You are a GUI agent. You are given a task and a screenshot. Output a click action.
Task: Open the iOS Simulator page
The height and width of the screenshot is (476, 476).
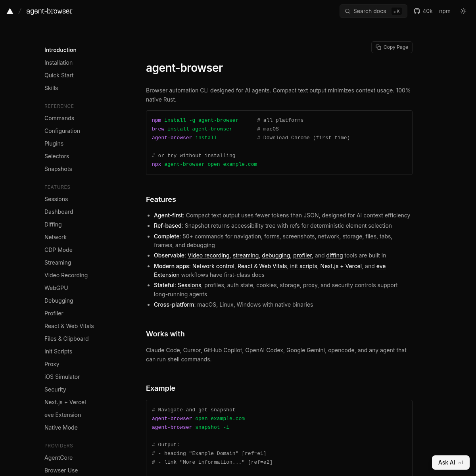[x=62, y=377]
